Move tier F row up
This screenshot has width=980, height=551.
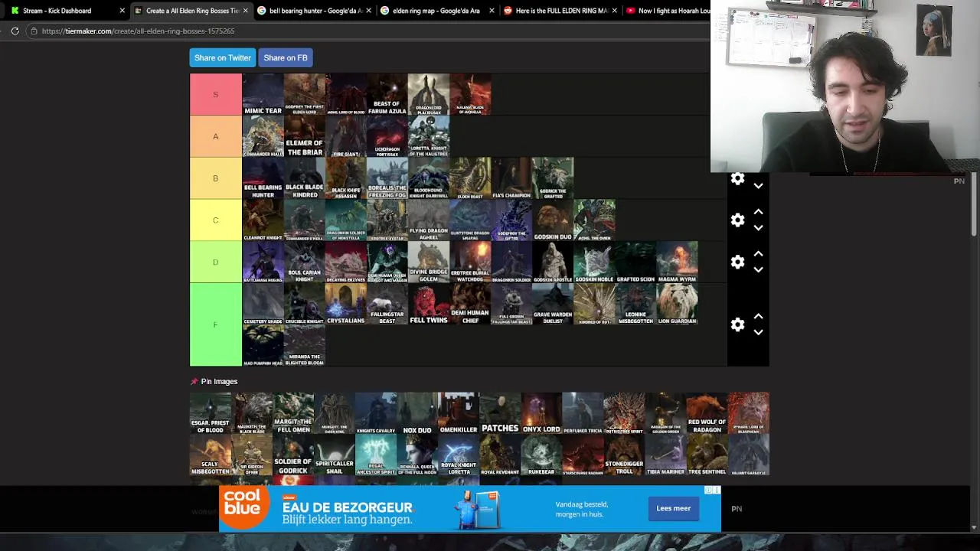[758, 316]
